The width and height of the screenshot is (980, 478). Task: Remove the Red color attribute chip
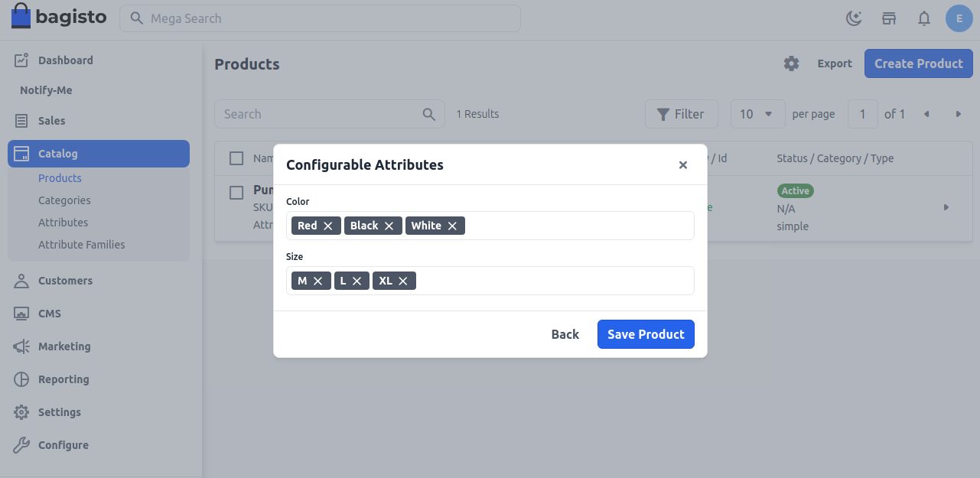(327, 225)
